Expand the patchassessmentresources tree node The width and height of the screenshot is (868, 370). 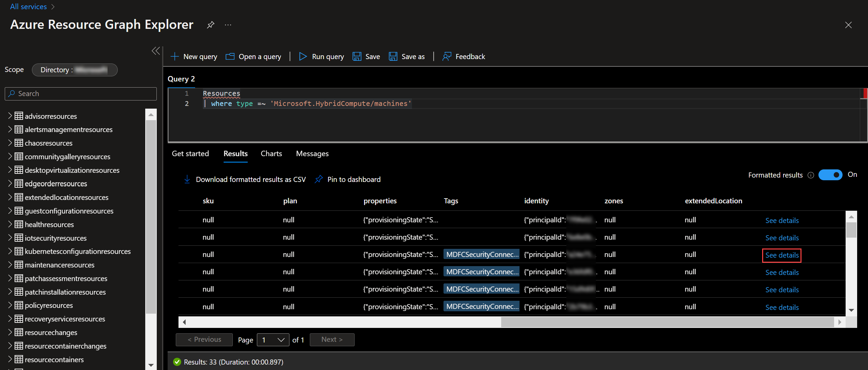point(10,278)
